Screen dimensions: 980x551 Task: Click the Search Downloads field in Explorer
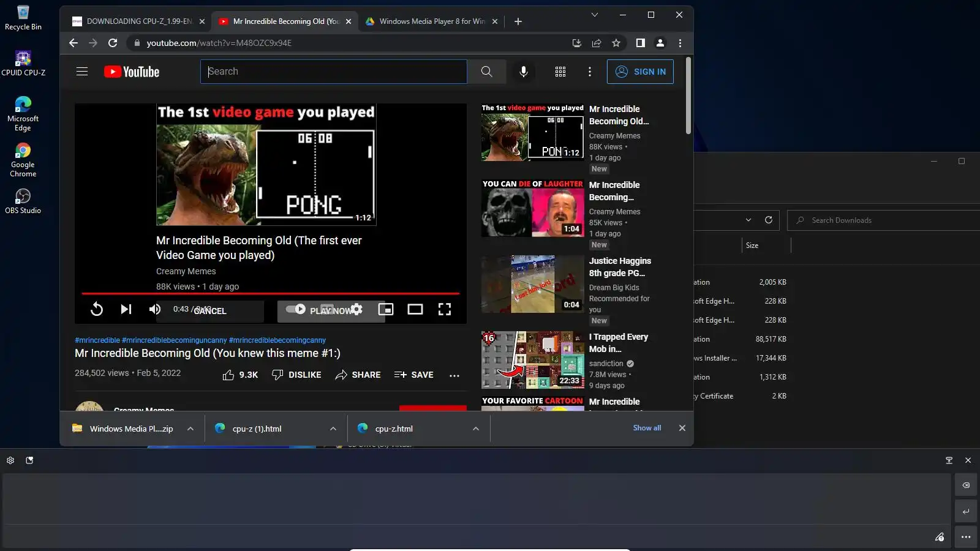point(885,220)
